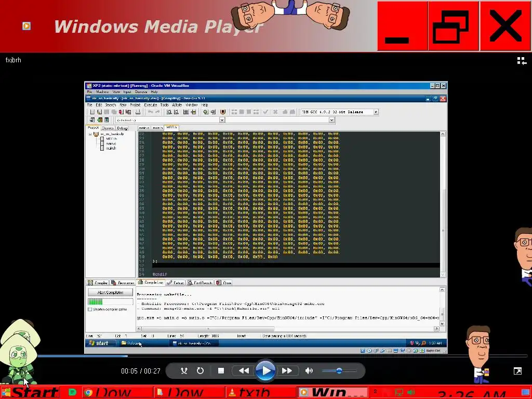Toggle repeat in the player controls
This screenshot has width=532, height=399.
tap(200, 371)
